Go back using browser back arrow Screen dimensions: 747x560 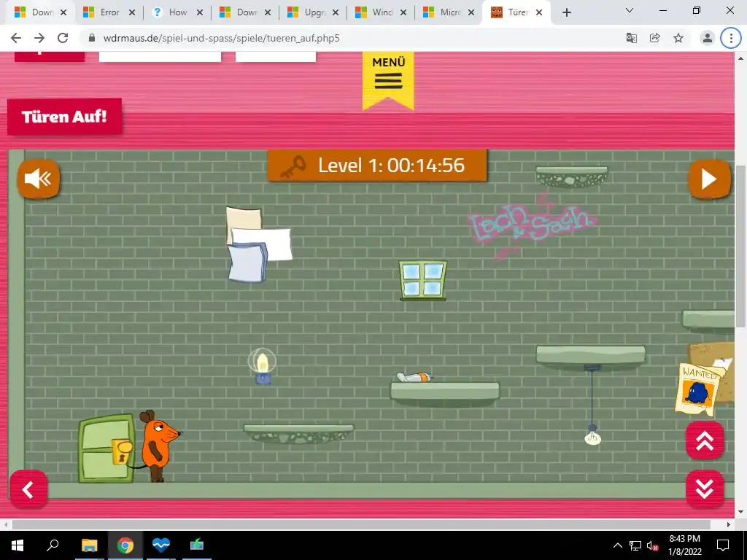[x=16, y=38]
